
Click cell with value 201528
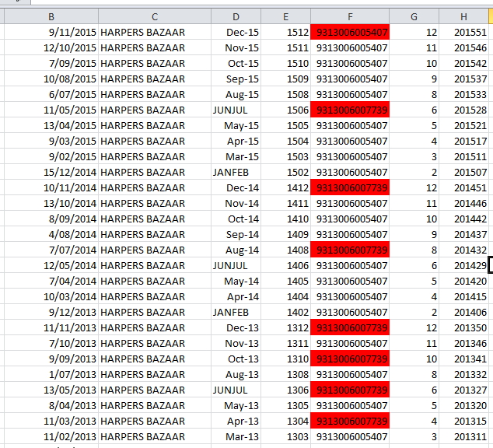[463, 110]
